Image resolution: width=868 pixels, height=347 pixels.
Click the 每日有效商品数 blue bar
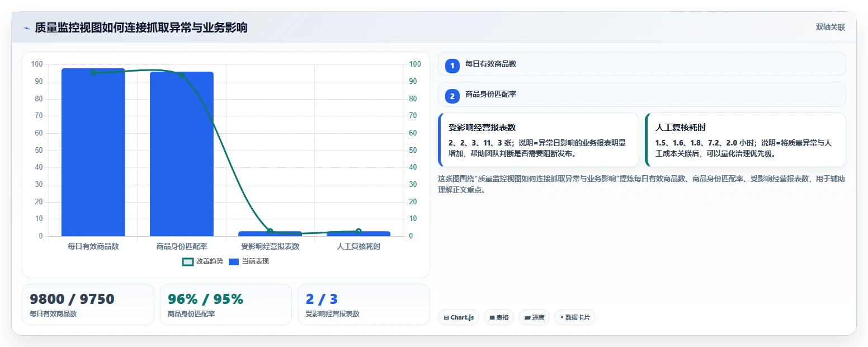tap(93, 152)
